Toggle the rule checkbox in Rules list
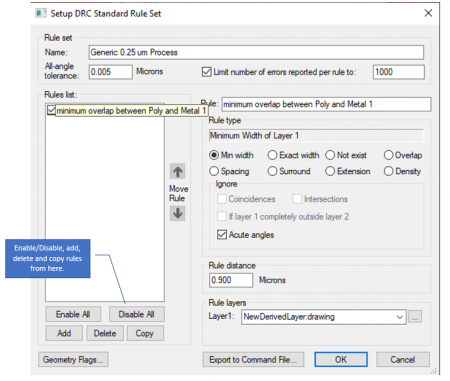Image resolution: width=450 pixels, height=381 pixels. tap(51, 110)
